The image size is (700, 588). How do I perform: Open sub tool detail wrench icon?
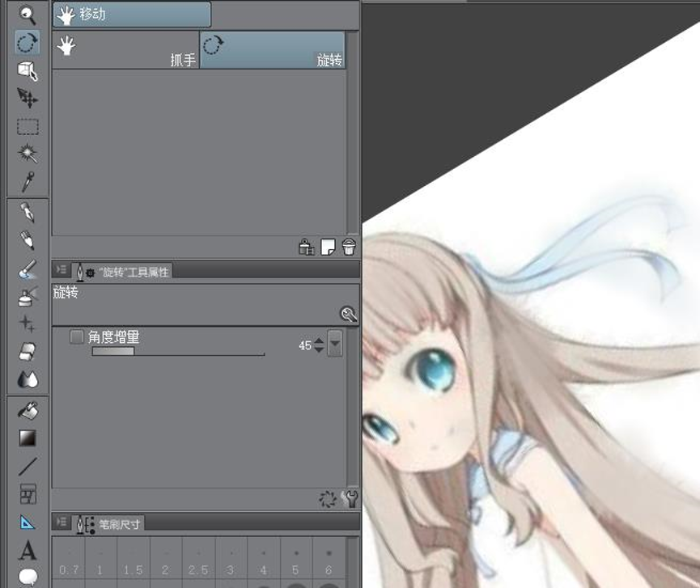(350, 499)
